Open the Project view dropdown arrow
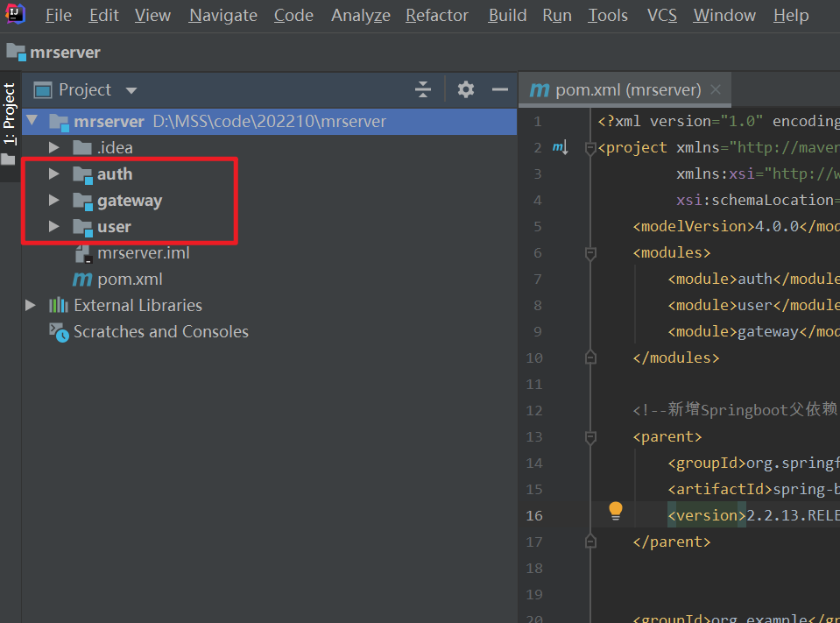 tap(131, 90)
